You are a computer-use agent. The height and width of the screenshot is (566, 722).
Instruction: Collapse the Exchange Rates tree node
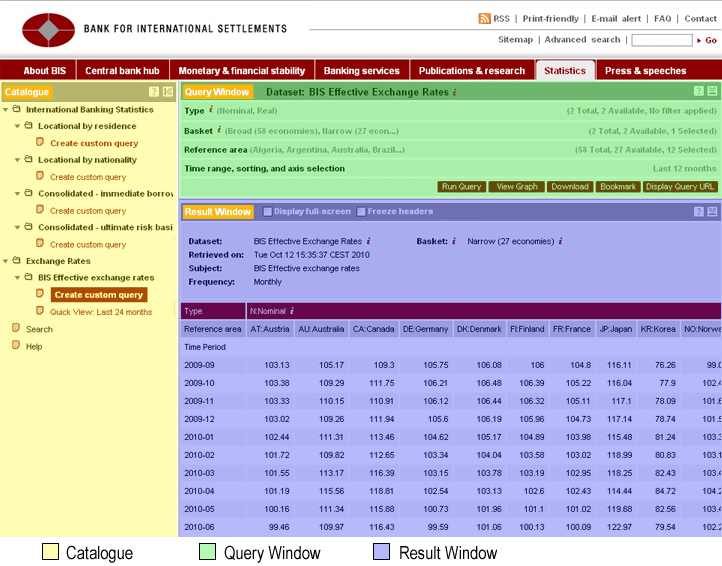point(6,261)
